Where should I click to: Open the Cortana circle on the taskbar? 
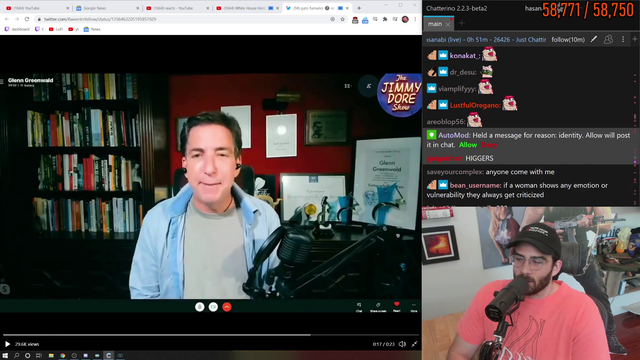[x=27, y=356]
